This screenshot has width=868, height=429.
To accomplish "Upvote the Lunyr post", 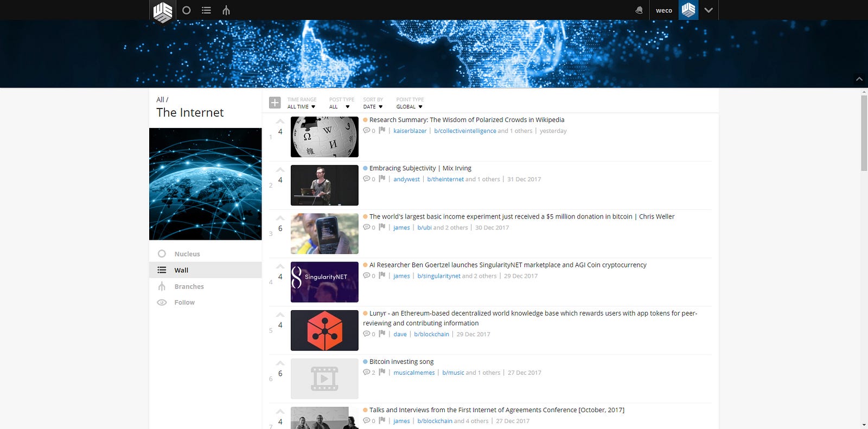I will point(280,315).
